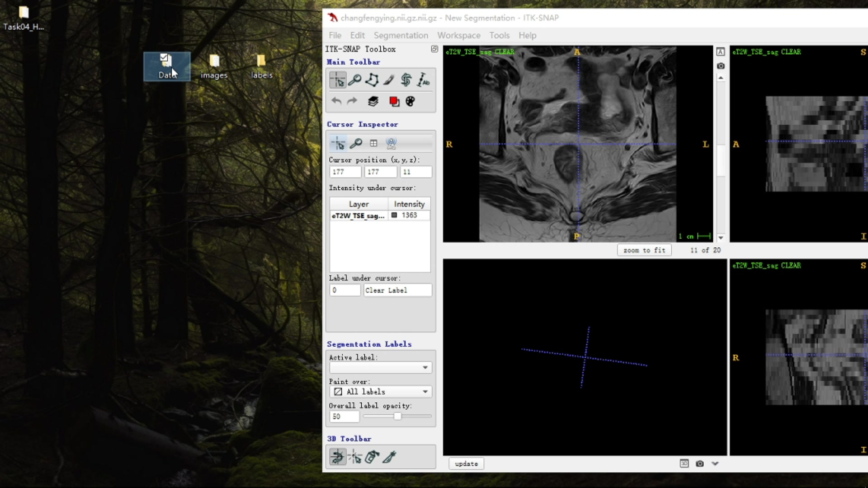Image resolution: width=868 pixels, height=488 pixels.
Task: Toggle the cursor inspector grid view
Action: [373, 143]
